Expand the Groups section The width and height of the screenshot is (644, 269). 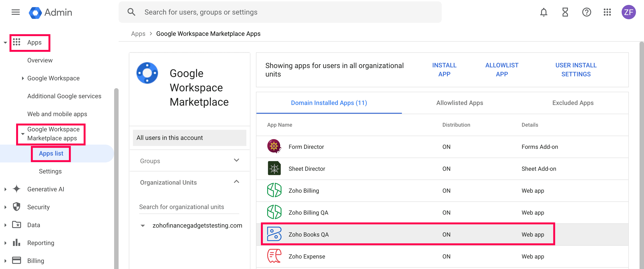(237, 160)
